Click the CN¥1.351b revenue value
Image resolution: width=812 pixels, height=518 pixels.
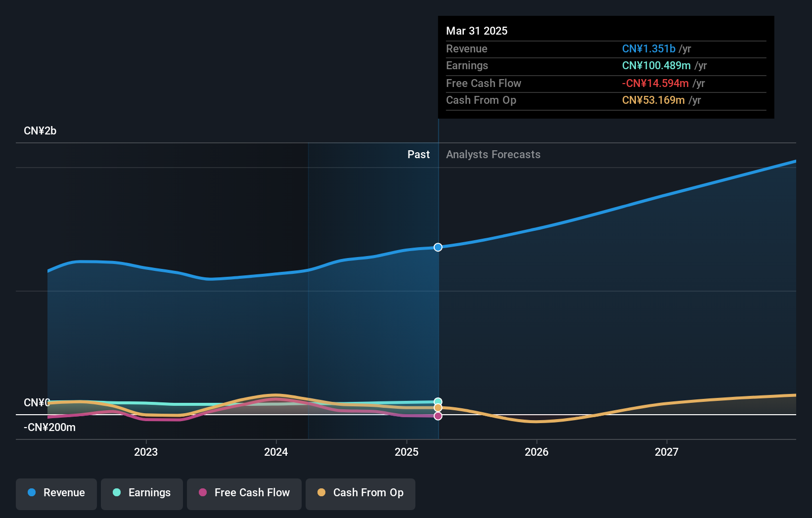coord(649,49)
